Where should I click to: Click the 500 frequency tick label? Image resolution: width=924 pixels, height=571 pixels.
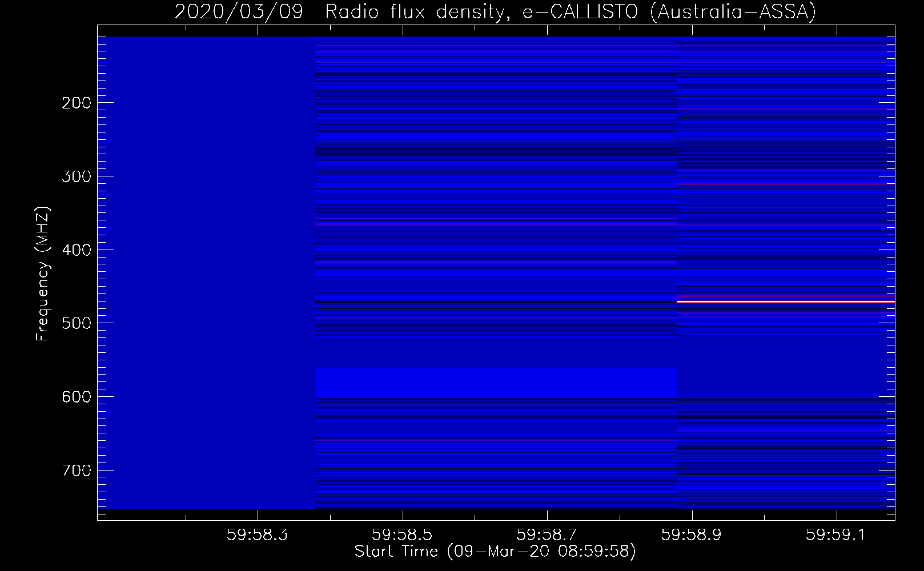click(76, 323)
